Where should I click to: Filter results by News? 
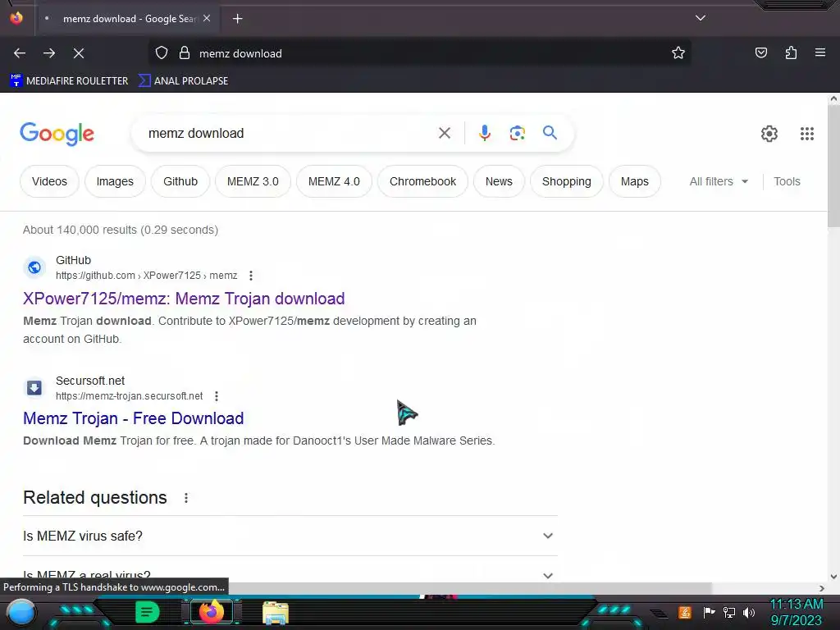point(499,181)
